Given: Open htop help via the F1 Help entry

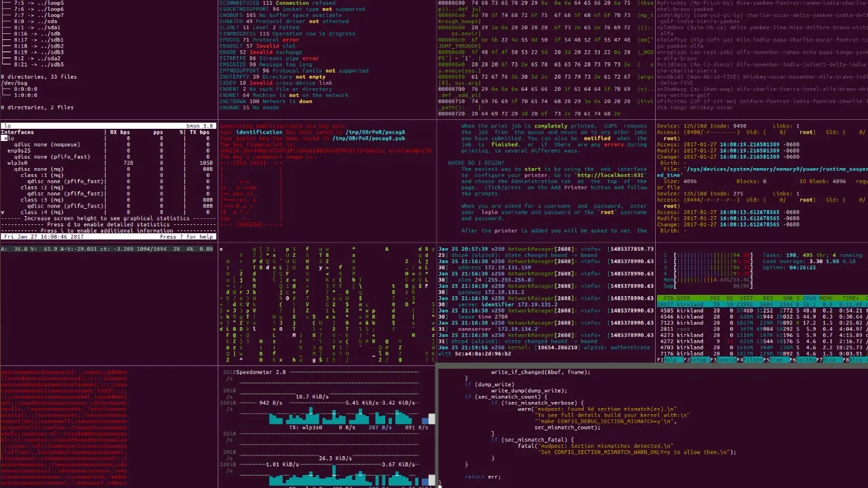Looking at the screenshot, I should [665, 359].
